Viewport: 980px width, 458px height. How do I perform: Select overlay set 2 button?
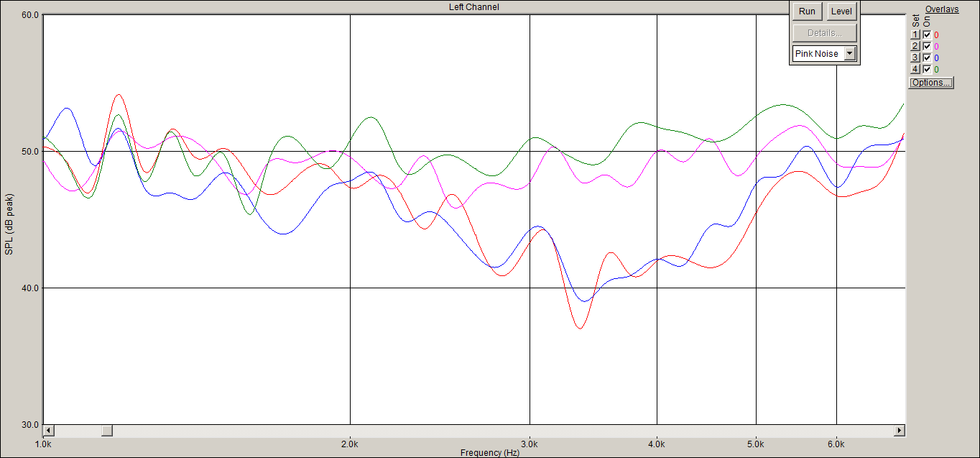pos(915,46)
